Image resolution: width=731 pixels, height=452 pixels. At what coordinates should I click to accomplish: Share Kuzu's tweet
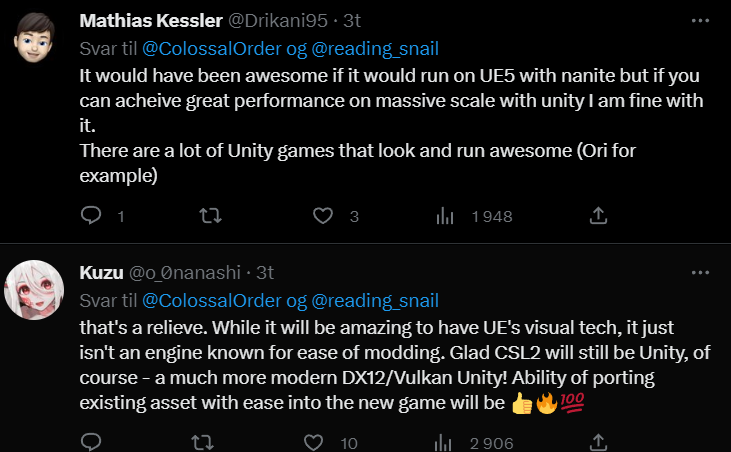point(598,443)
